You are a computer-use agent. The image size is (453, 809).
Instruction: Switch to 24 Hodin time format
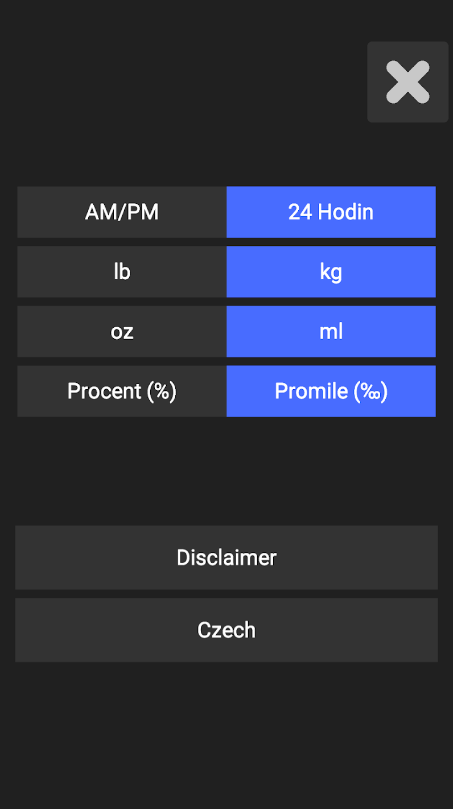pyautogui.click(x=331, y=212)
